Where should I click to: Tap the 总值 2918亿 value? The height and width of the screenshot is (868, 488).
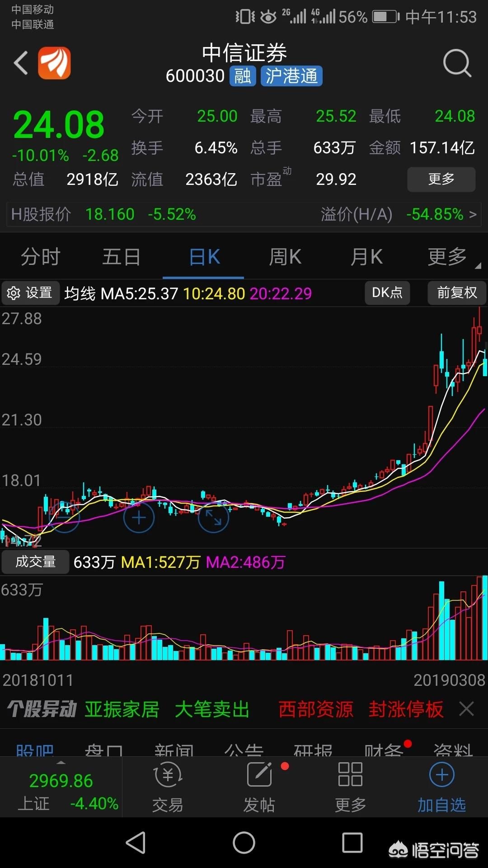92,179
